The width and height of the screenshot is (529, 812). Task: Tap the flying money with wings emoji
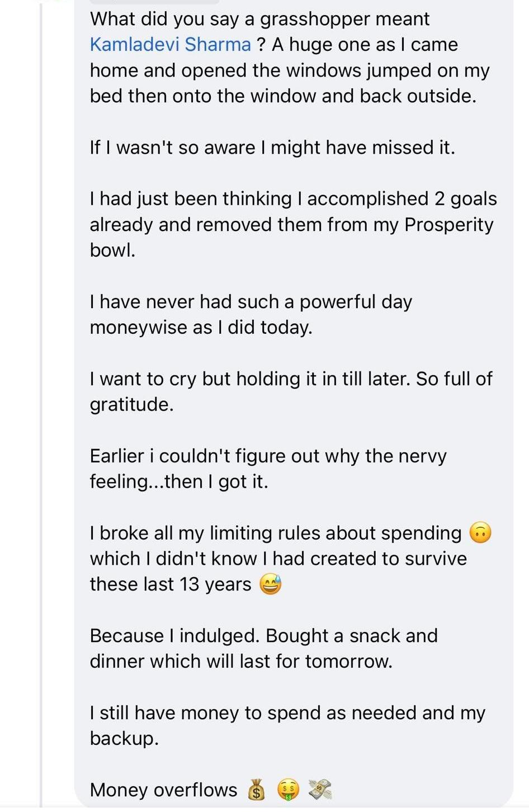coord(320,790)
